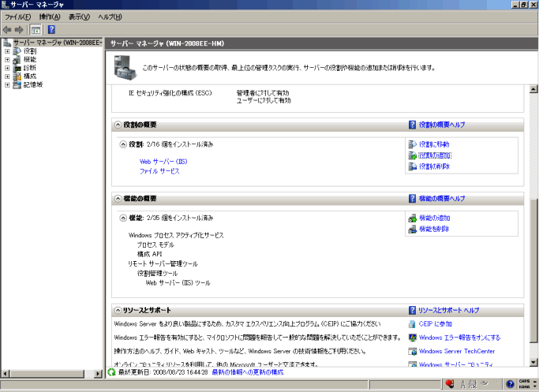The image size is (539, 392).
Task: Select the 診断 node icon in tree
Action: [17, 68]
